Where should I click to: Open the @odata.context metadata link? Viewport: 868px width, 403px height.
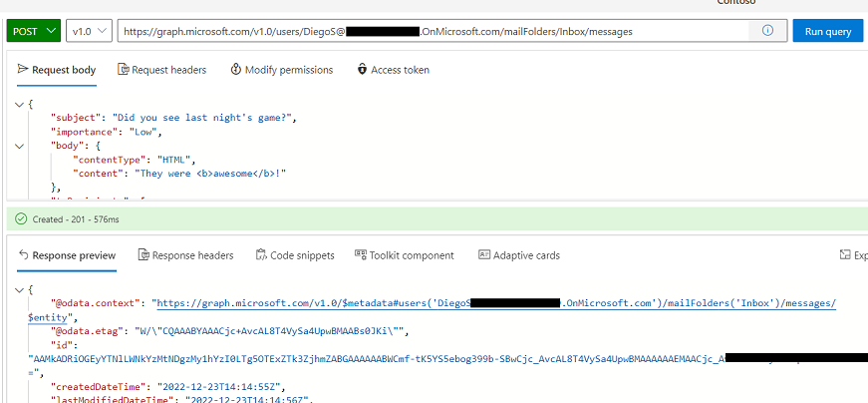tap(496, 304)
